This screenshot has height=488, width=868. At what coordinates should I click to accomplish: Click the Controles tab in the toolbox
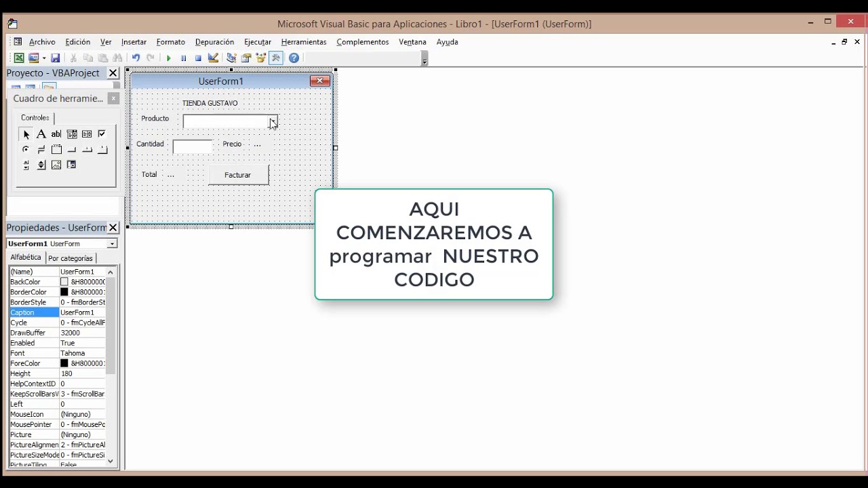click(x=35, y=118)
